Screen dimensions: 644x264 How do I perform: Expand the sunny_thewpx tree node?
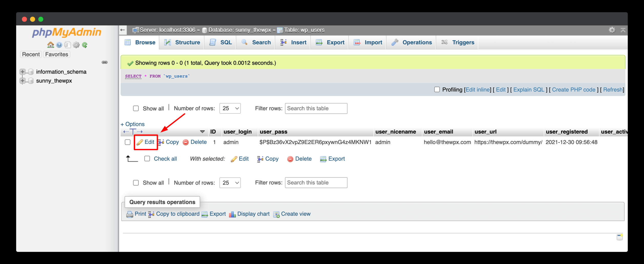click(23, 81)
